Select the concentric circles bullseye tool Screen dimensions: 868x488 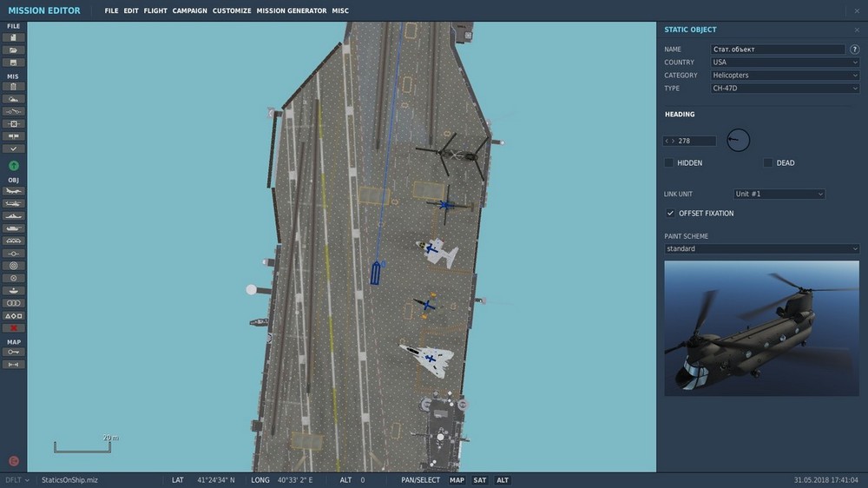tap(13, 266)
